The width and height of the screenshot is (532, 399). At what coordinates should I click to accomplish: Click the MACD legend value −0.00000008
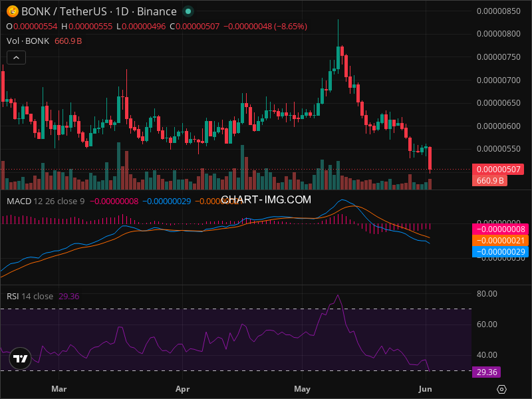[x=114, y=201]
